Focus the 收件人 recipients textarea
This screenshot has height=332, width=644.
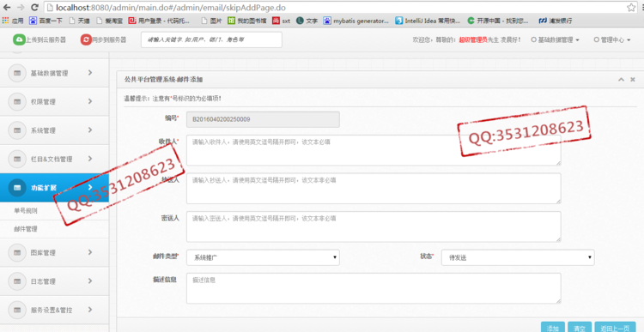[x=374, y=150]
